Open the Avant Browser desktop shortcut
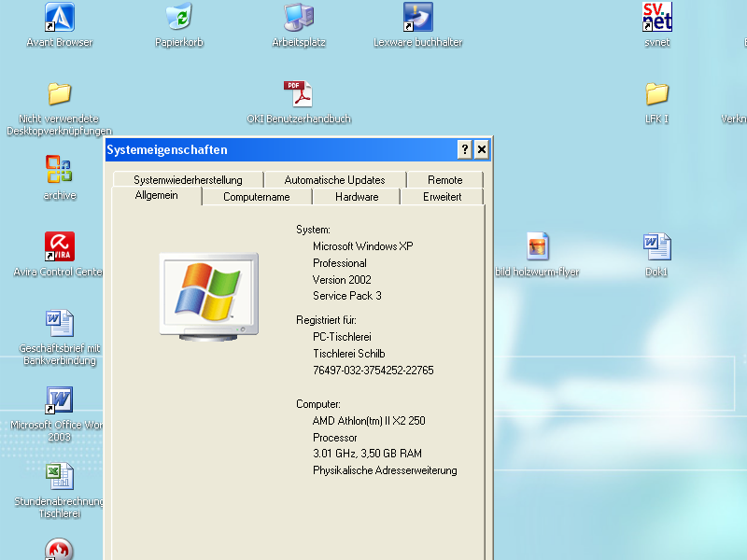This screenshot has width=747, height=560. [x=60, y=25]
